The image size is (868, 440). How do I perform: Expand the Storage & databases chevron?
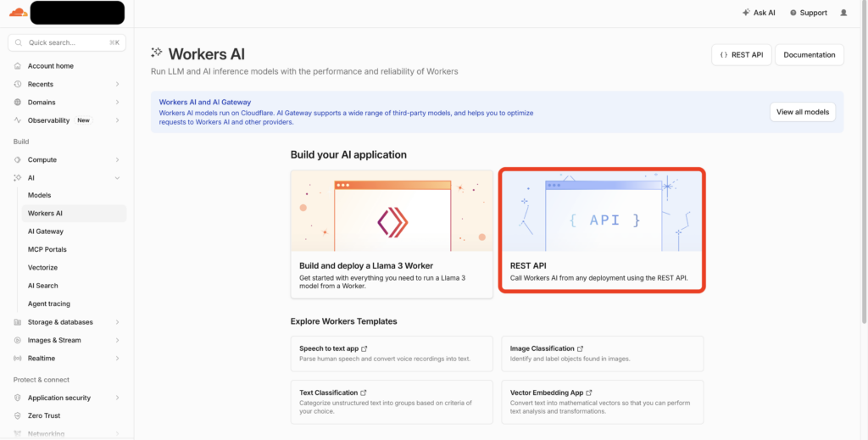[117, 322]
